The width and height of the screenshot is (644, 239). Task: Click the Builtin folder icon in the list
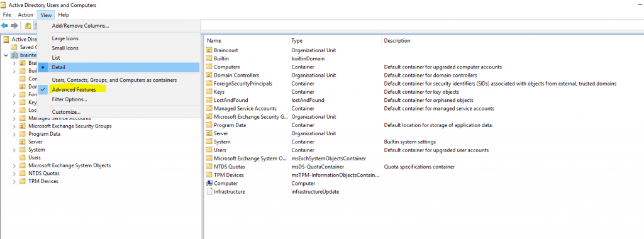[209, 58]
